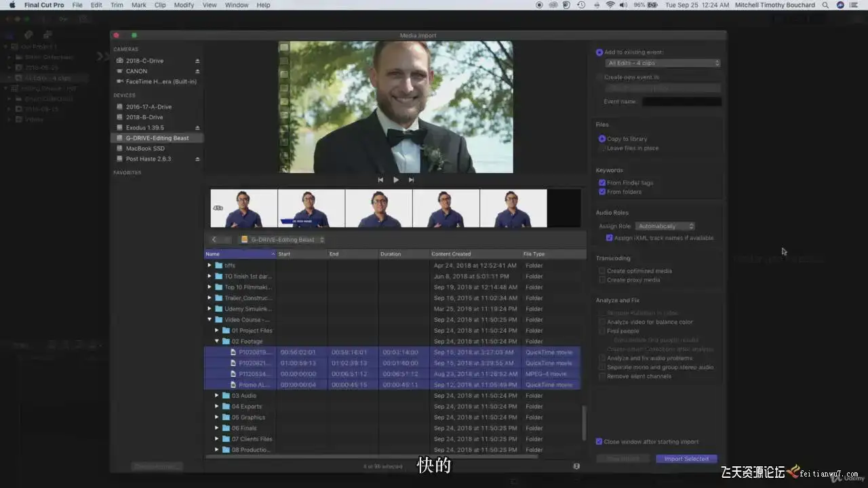Expand the 07 Clients Files folder
The height and width of the screenshot is (488, 868).
click(x=217, y=439)
